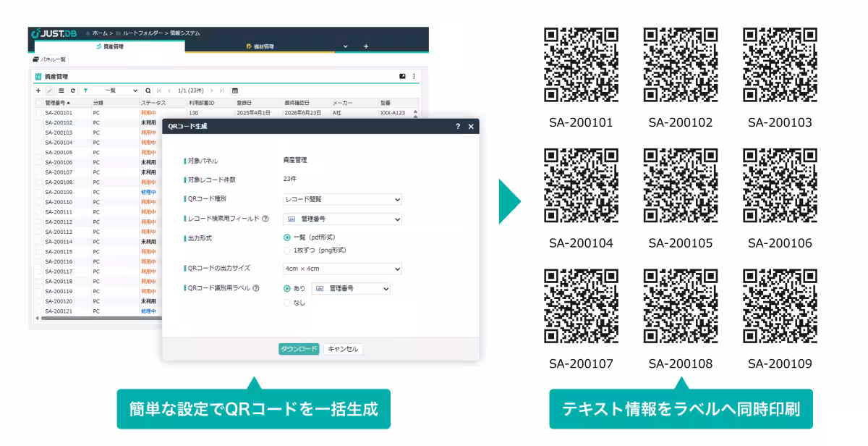This screenshot has height=446, width=868.
Task: Click 情報システム in the breadcrumb
Action: [185, 33]
